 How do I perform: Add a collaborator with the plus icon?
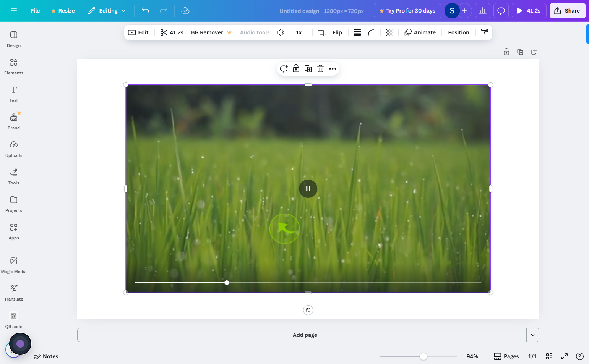(x=464, y=11)
